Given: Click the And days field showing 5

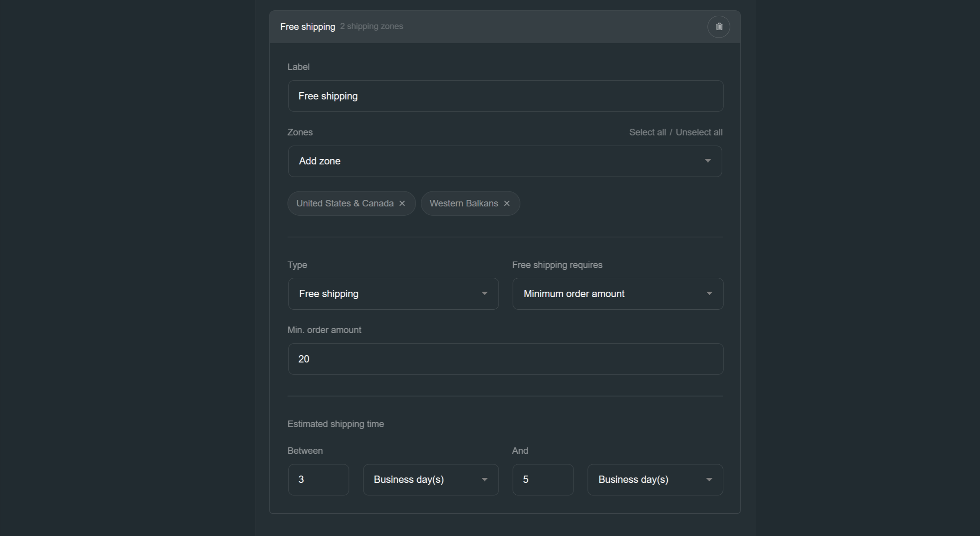Looking at the screenshot, I should 542,480.
